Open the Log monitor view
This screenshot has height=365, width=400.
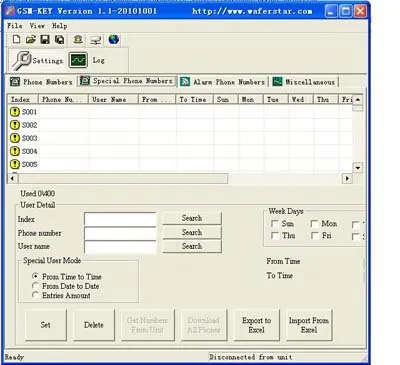click(x=87, y=60)
